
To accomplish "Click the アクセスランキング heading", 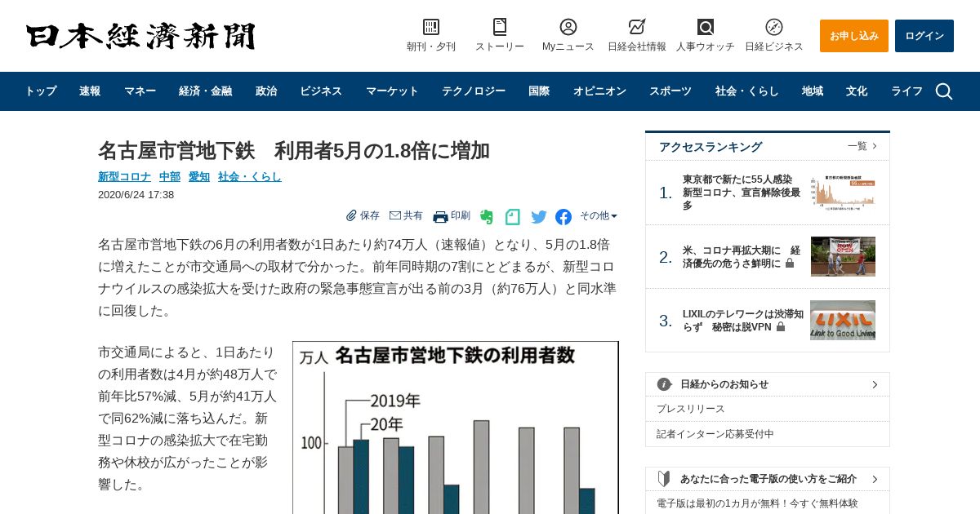I will point(710,147).
